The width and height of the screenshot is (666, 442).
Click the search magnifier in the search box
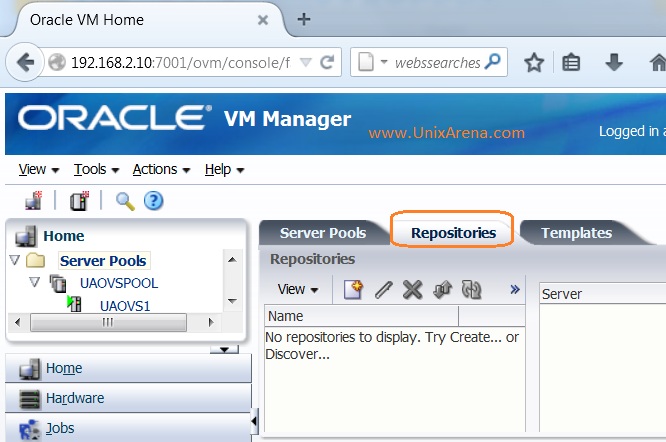pos(493,62)
